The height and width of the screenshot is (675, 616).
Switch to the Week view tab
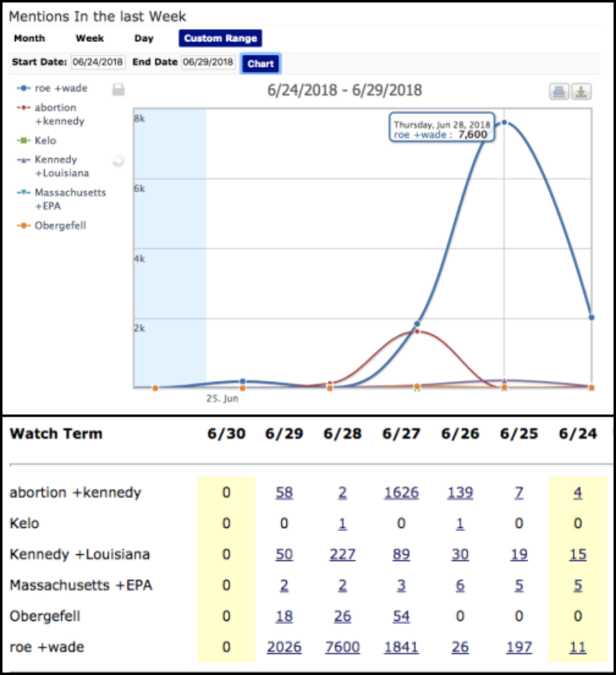(x=89, y=38)
